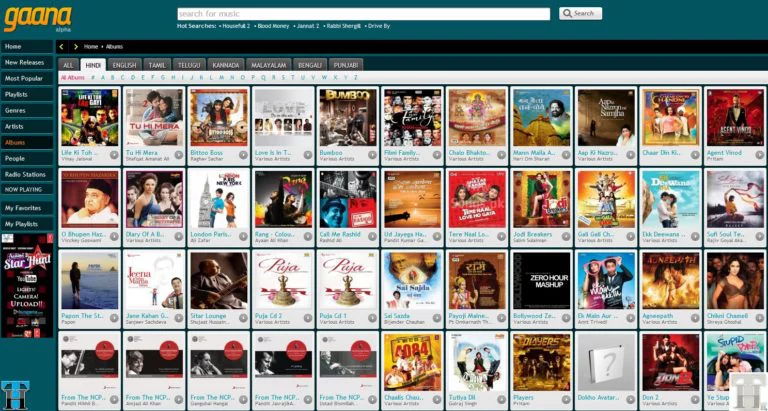Image resolution: width=768 pixels, height=411 pixels.
Task: Open My Favorites
Action: click(27, 208)
